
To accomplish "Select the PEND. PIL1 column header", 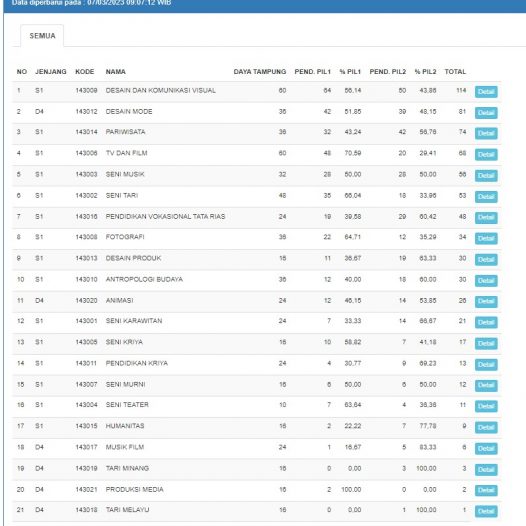I will coord(313,71).
